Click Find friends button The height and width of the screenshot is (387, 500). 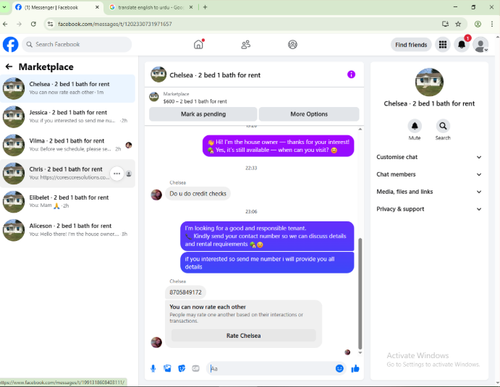tap(411, 45)
